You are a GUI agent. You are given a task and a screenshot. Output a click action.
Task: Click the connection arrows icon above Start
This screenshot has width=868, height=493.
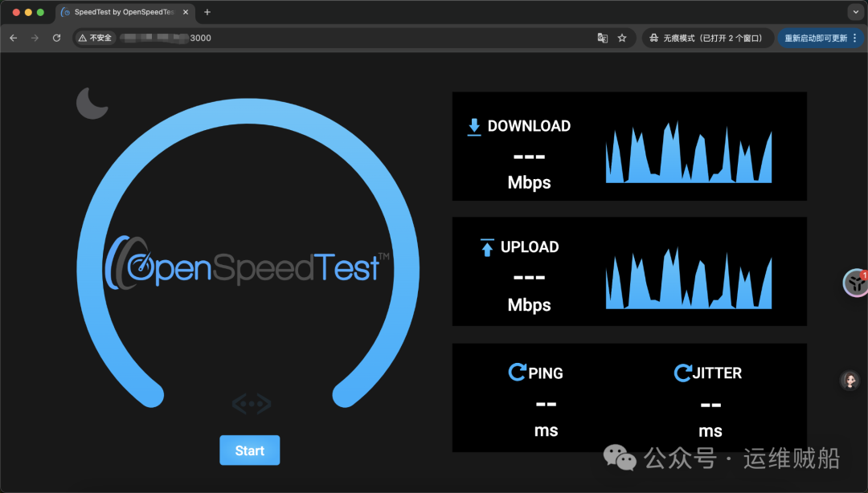pyautogui.click(x=252, y=404)
